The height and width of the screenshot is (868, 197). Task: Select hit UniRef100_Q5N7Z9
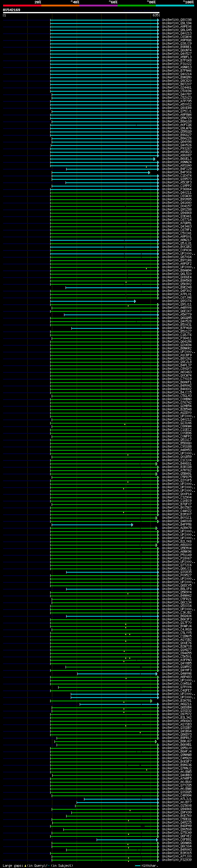point(176,118)
